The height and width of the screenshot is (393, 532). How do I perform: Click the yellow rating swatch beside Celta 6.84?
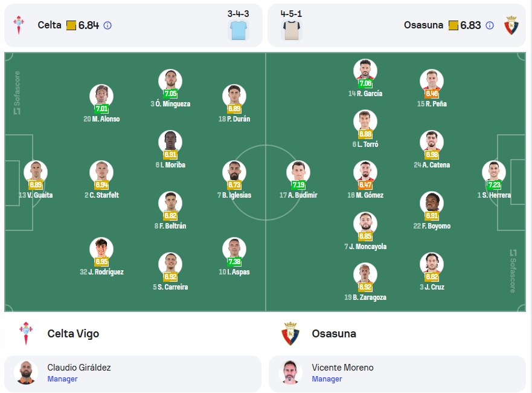71,25
